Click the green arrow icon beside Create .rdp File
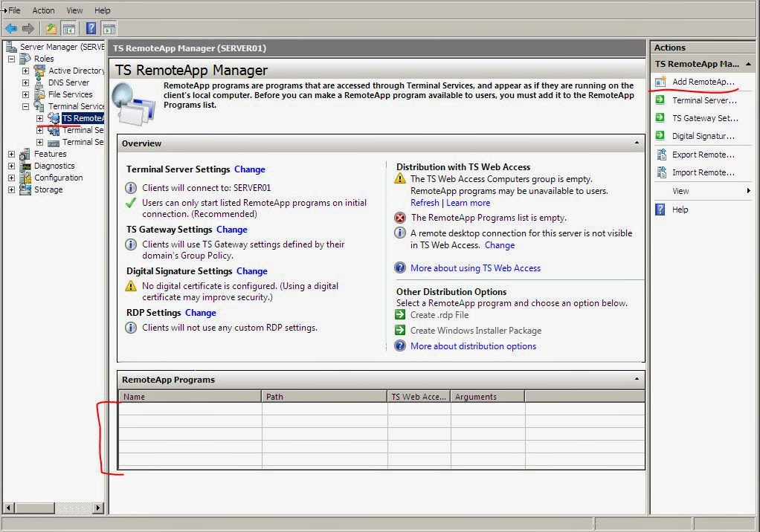Image resolution: width=760 pixels, height=532 pixels. [400, 314]
